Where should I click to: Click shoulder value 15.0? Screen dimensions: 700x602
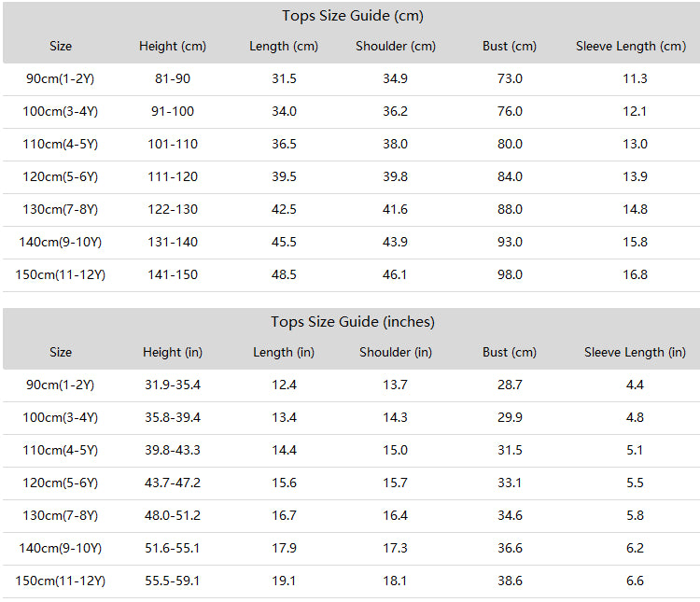395,450
